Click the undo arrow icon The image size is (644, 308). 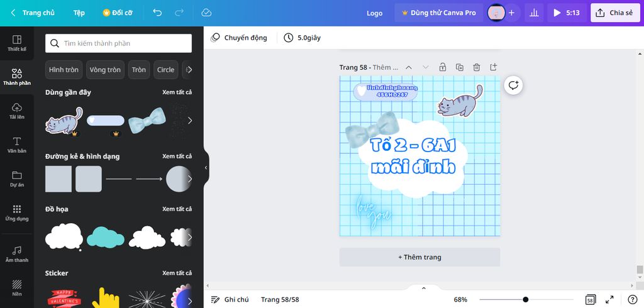(157, 13)
